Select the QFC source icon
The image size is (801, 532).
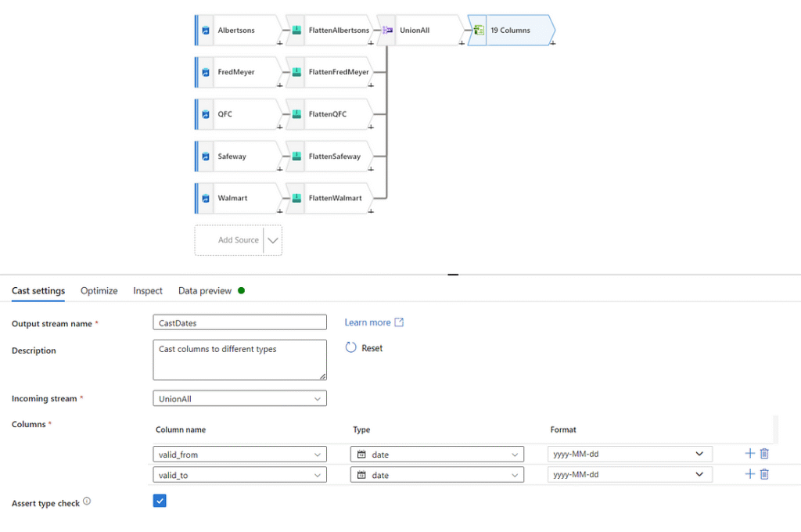(206, 114)
